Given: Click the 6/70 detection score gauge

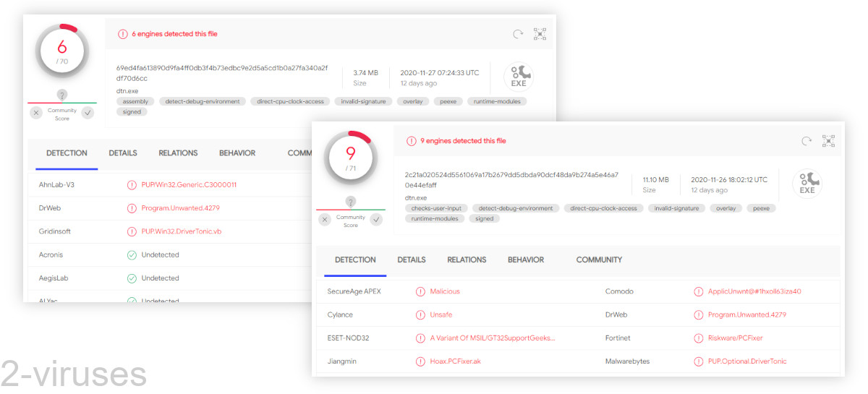Looking at the screenshot, I should (x=62, y=51).
